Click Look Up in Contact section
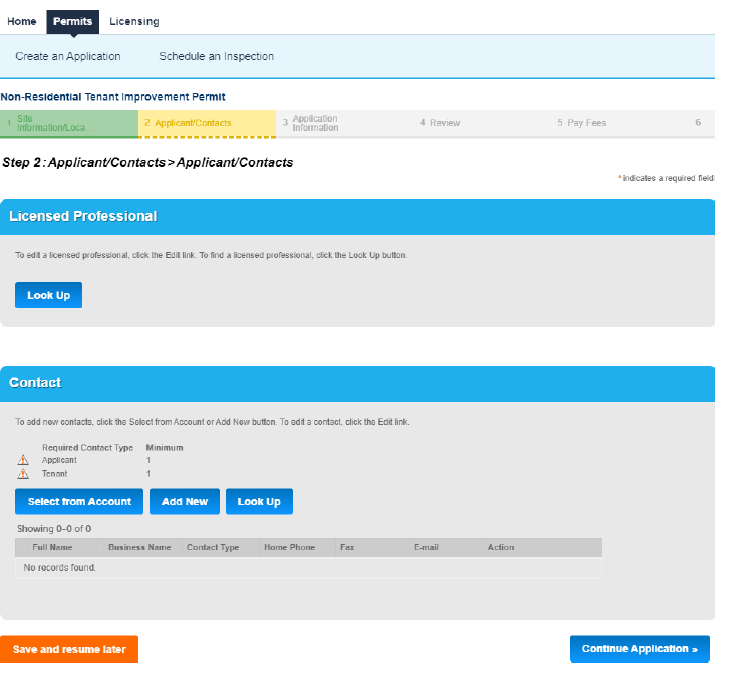749x677 pixels. click(x=259, y=501)
